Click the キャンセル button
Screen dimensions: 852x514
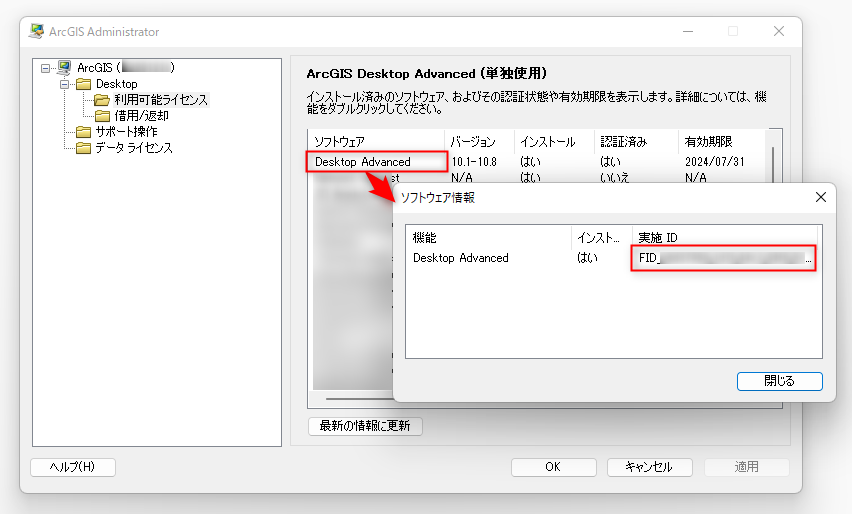648,467
